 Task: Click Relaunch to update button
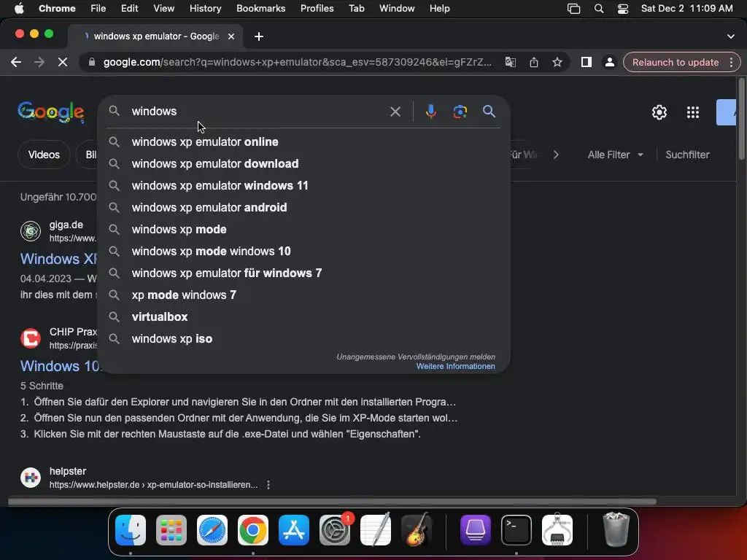(x=676, y=63)
